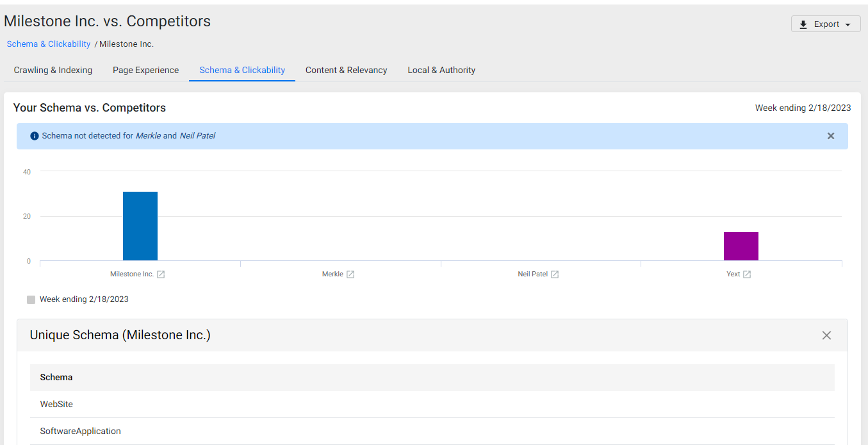Click the Neil Patel axis label
This screenshot has height=445, width=868.
533,274
